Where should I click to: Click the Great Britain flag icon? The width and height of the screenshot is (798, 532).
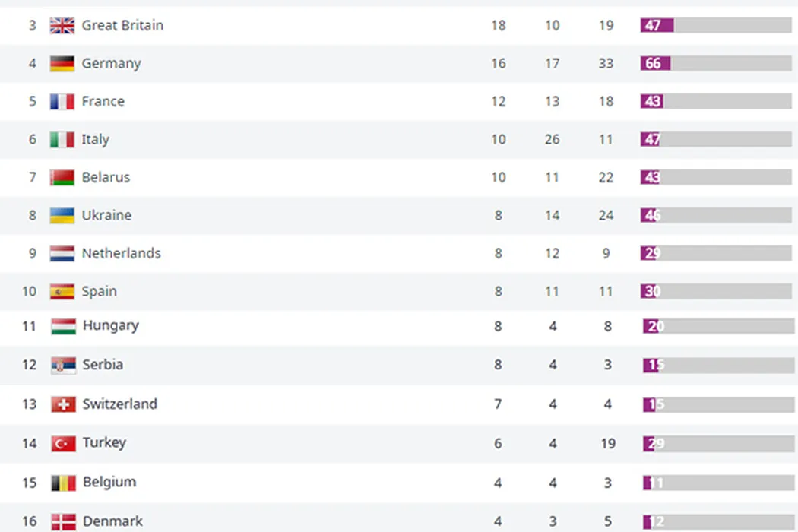[x=62, y=26]
